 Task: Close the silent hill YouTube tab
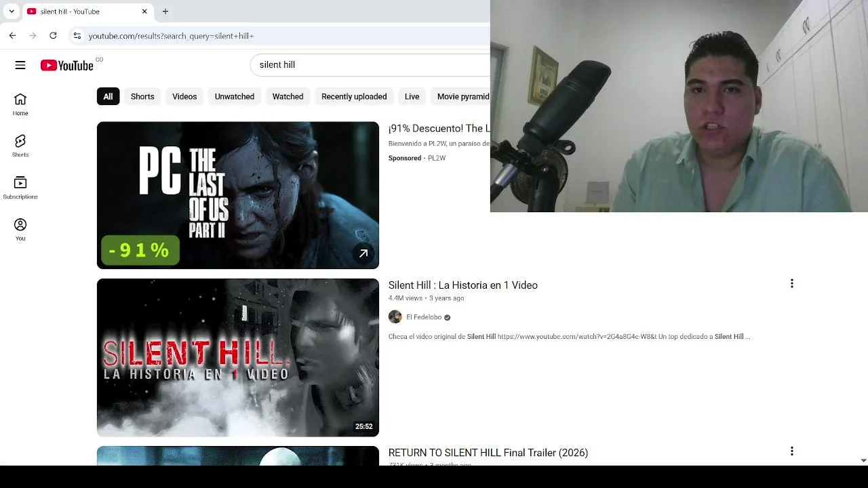[144, 12]
